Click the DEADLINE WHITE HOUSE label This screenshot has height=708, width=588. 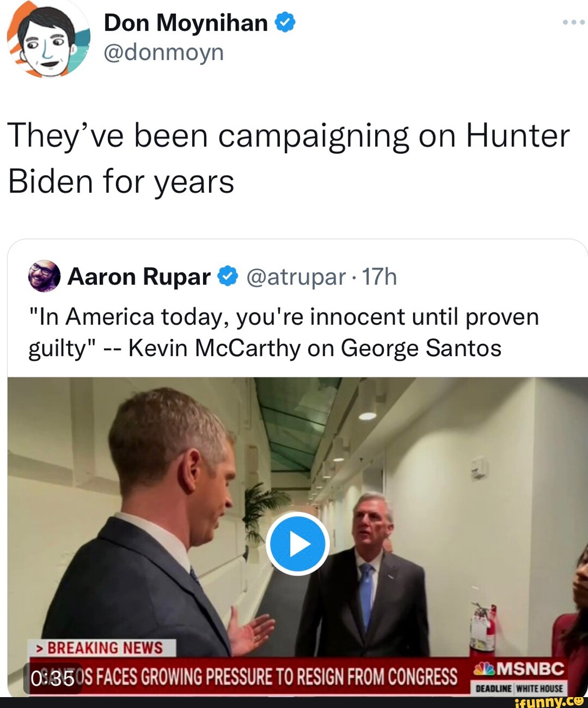520,688
